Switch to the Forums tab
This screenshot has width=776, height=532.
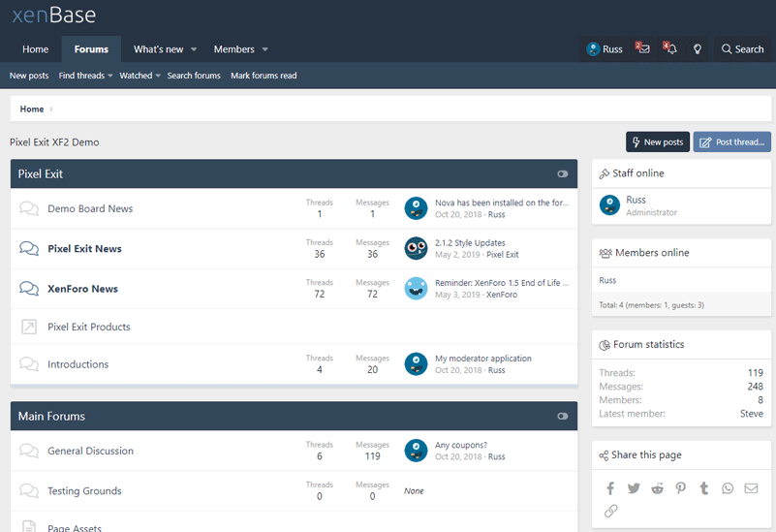(x=91, y=49)
